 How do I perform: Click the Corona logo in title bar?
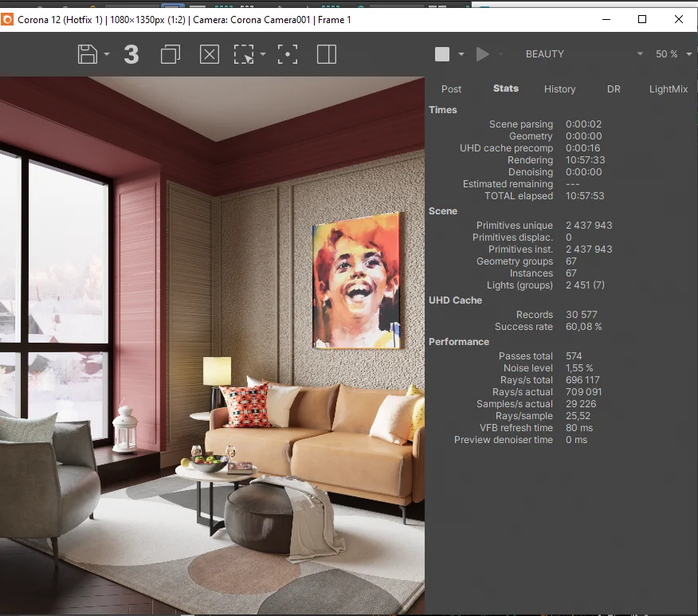(x=8, y=19)
